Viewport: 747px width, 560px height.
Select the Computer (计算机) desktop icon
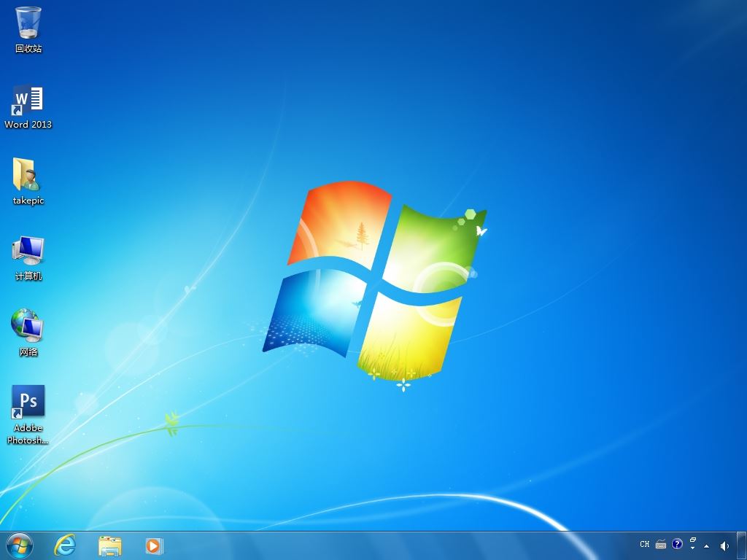[x=28, y=251]
